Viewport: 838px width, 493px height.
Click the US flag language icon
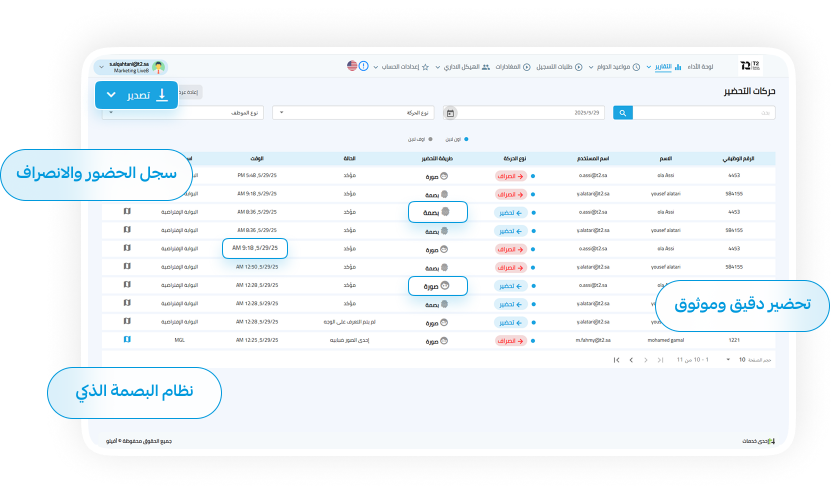click(352, 66)
